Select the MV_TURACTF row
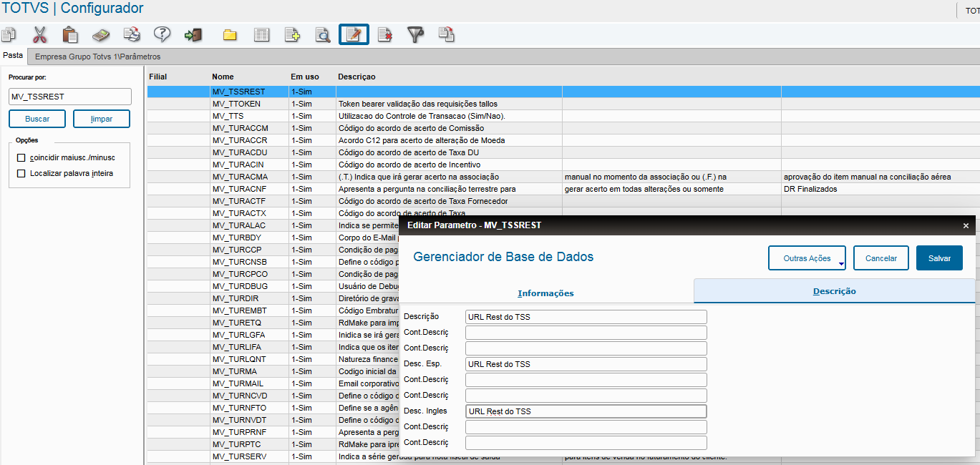 563,201
